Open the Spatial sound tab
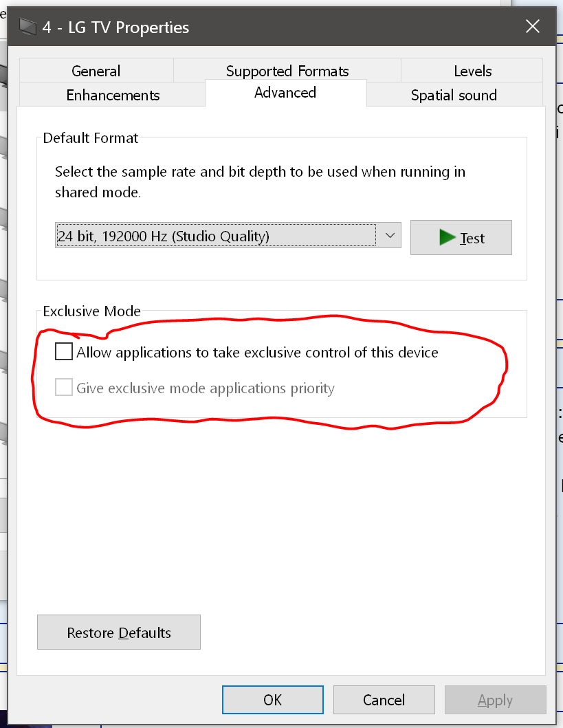Screen dimensions: 563x728 (454, 95)
